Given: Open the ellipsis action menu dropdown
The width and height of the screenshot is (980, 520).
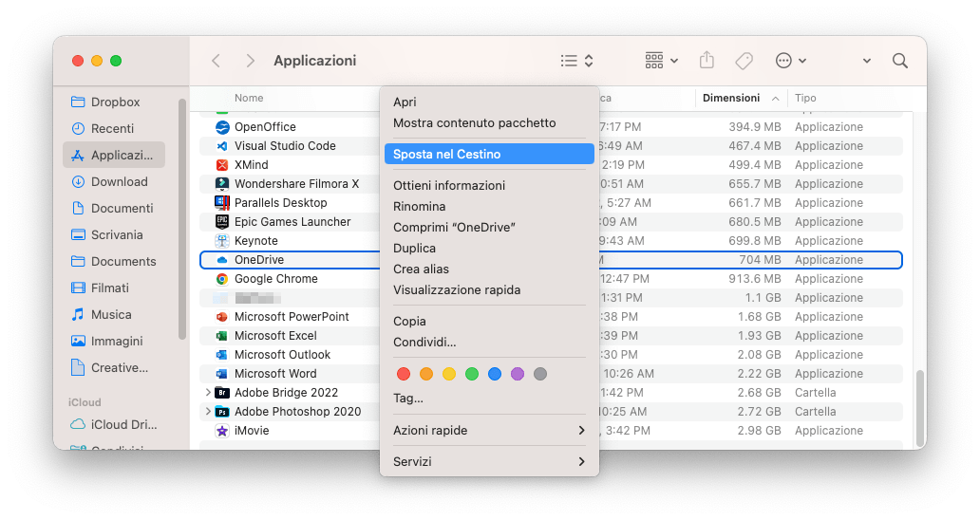Looking at the screenshot, I should [x=791, y=61].
